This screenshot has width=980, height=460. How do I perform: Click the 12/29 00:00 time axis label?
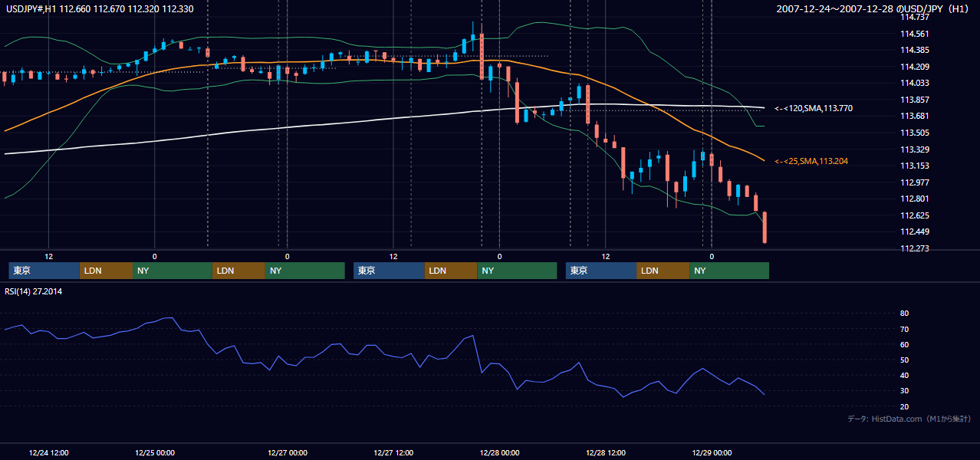(x=711, y=452)
